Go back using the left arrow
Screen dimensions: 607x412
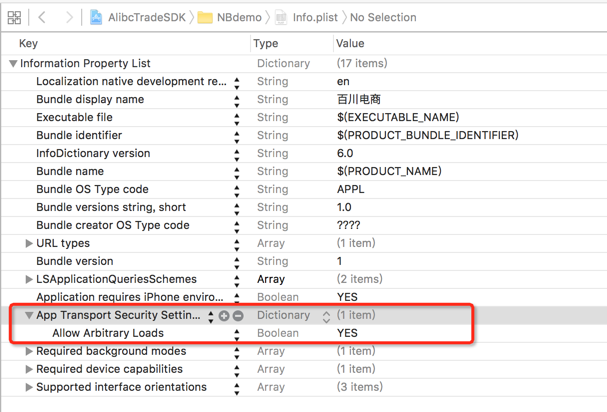click(43, 17)
